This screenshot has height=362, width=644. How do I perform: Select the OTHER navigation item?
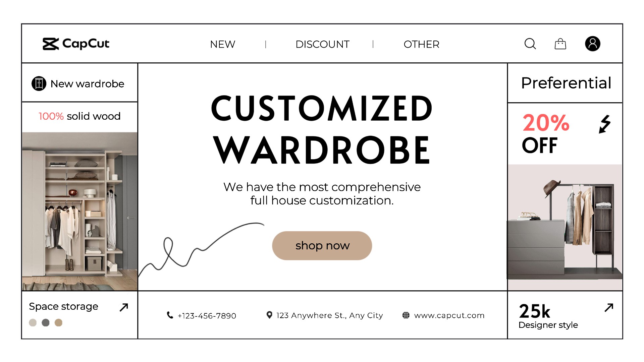[421, 44]
